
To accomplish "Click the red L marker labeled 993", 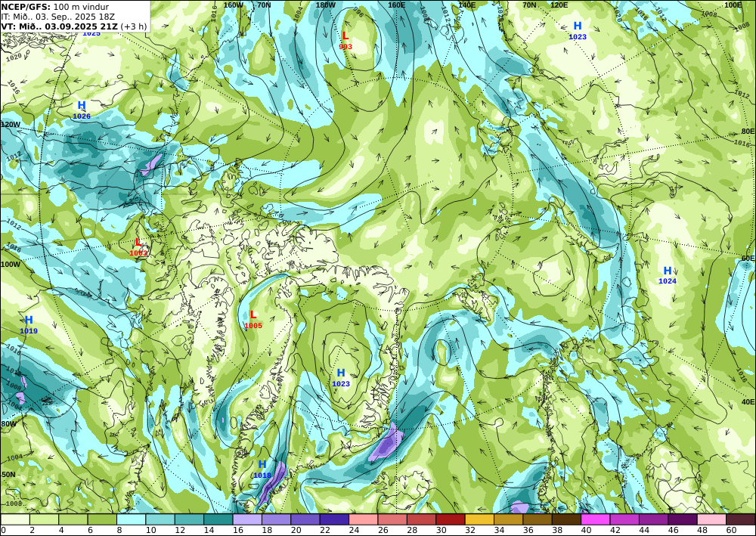I will (345, 36).
